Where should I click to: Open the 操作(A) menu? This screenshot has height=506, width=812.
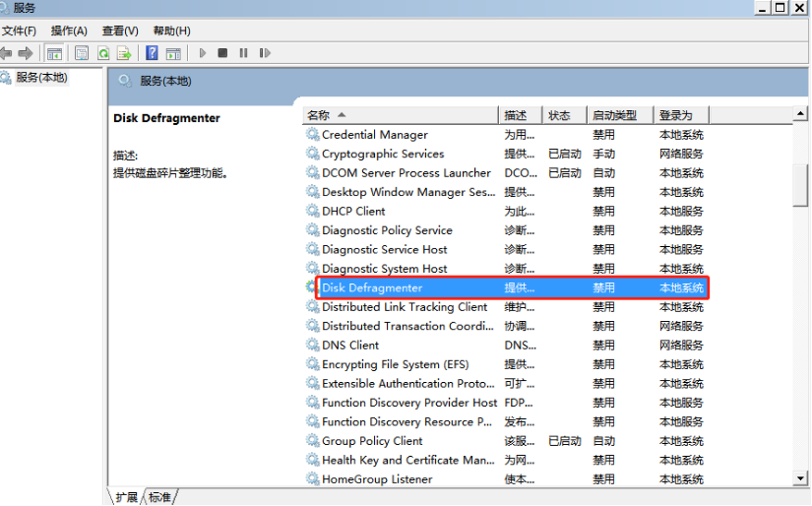(x=69, y=32)
